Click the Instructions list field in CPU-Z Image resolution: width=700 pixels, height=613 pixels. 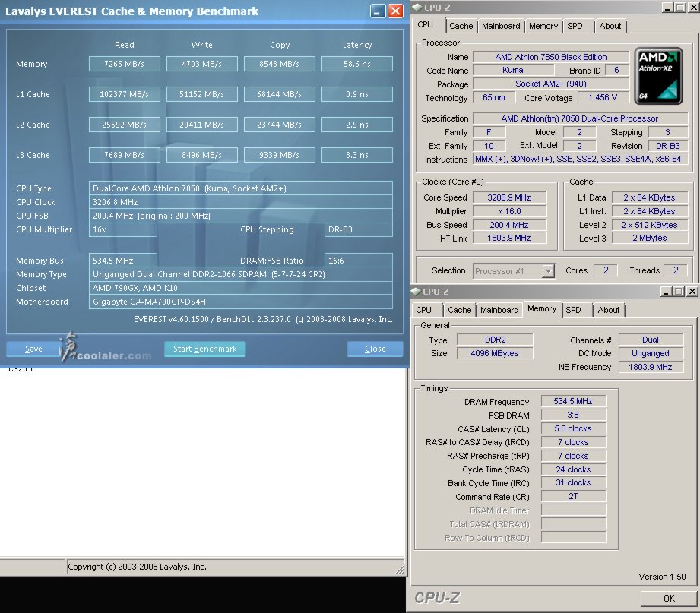[581, 160]
